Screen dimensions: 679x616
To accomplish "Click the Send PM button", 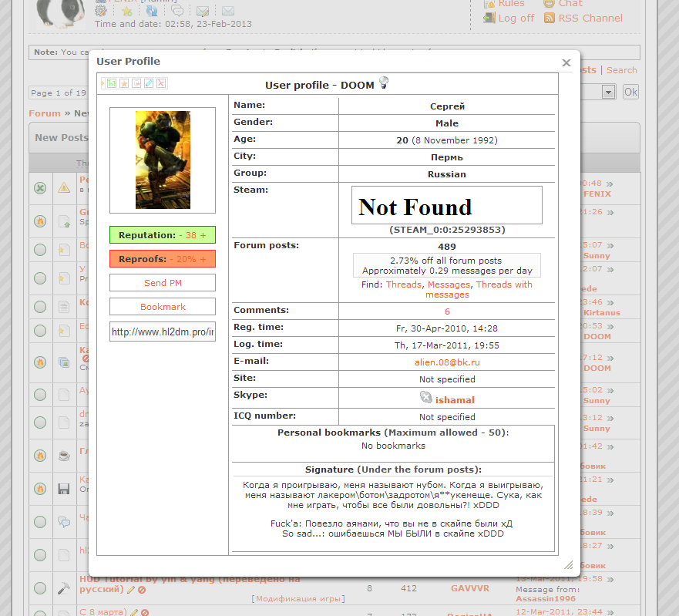I will click(163, 283).
